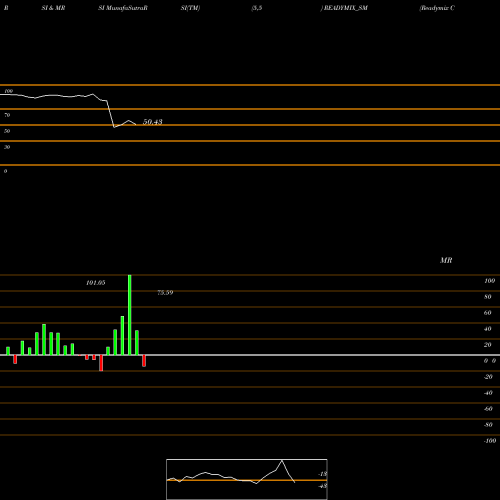This screenshot has width=500, height=500.
Task: Click the last red MR bar
Action: coord(144,361)
